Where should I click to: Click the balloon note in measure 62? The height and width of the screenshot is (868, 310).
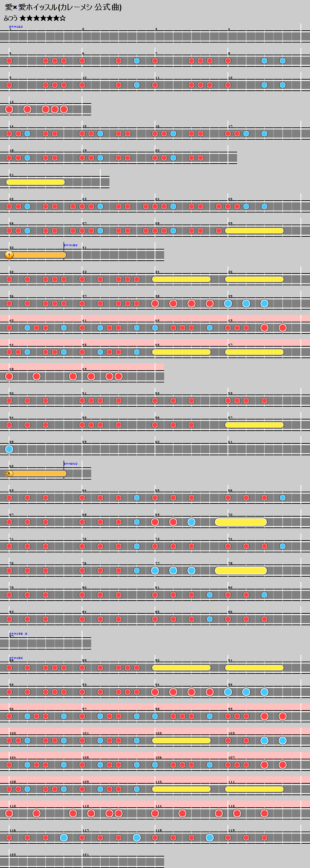click(x=9, y=473)
